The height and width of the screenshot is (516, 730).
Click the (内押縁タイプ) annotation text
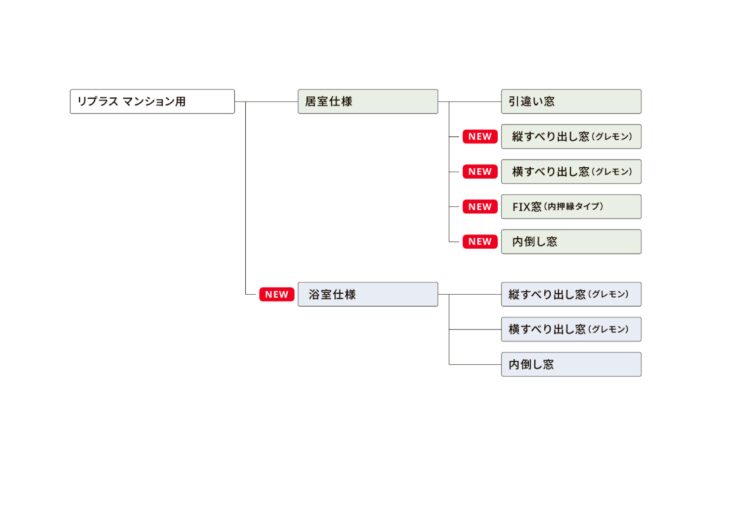574,206
